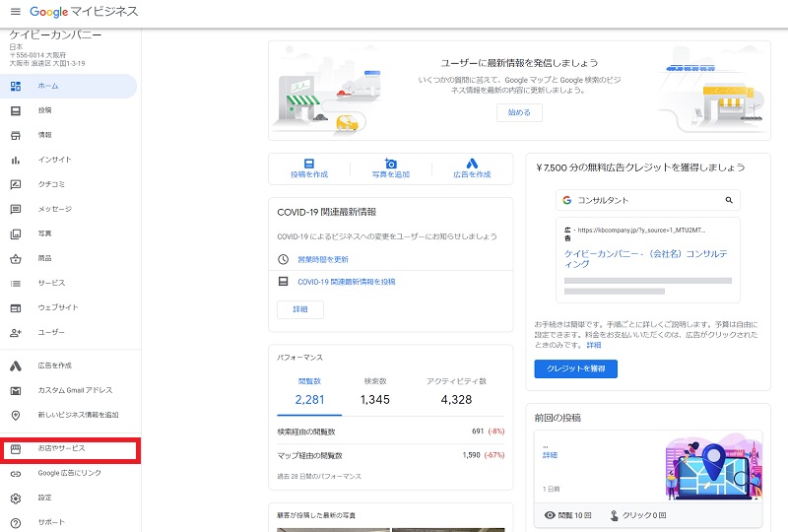Viewport: 788px width, 532px height.
Task: Click the ケイビーカンパニー ad headline link
Action: [x=646, y=258]
